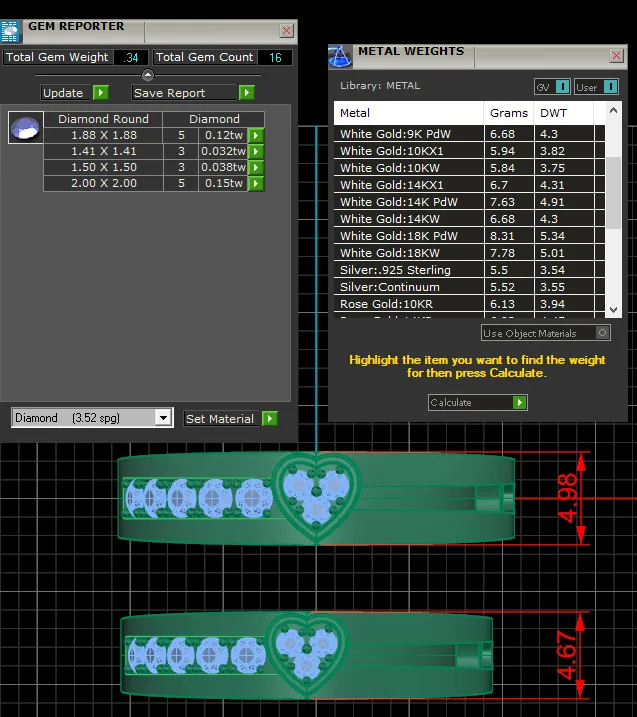Click the 4.98 dimension label
Viewport: 637px width, 717px height.
coord(567,498)
